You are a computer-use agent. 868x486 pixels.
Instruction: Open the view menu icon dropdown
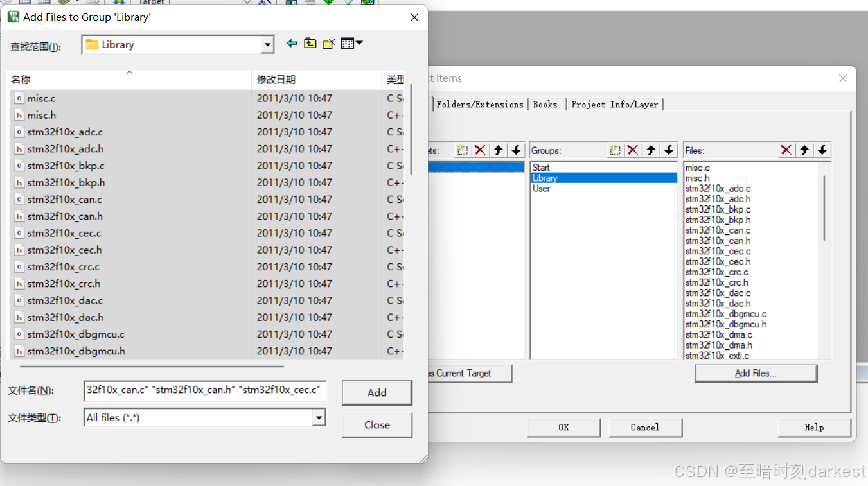[352, 44]
